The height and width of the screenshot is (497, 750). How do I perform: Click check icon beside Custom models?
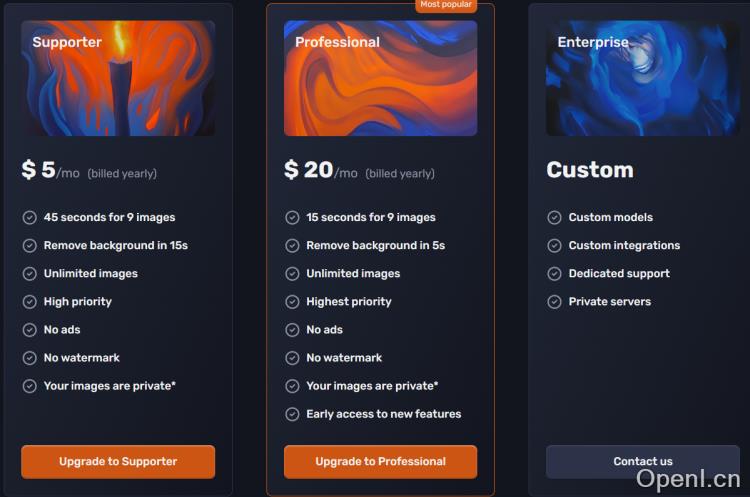pyautogui.click(x=554, y=217)
